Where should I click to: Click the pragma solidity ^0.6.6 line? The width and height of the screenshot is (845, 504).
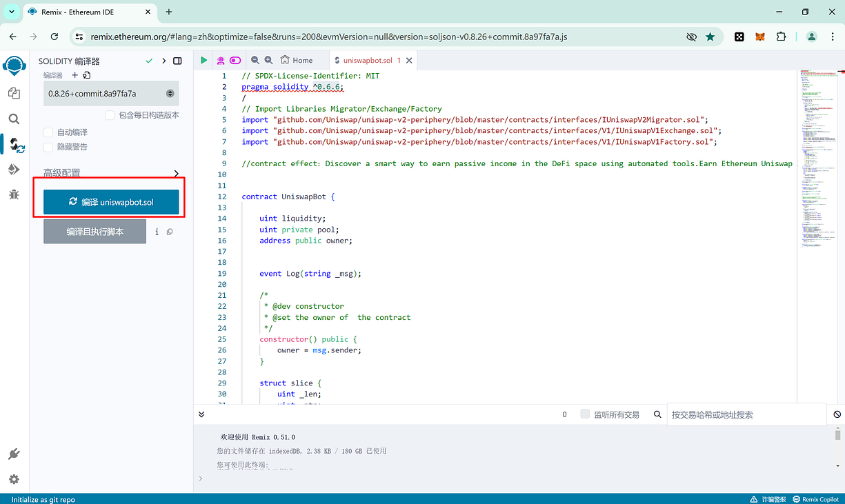pyautogui.click(x=292, y=87)
